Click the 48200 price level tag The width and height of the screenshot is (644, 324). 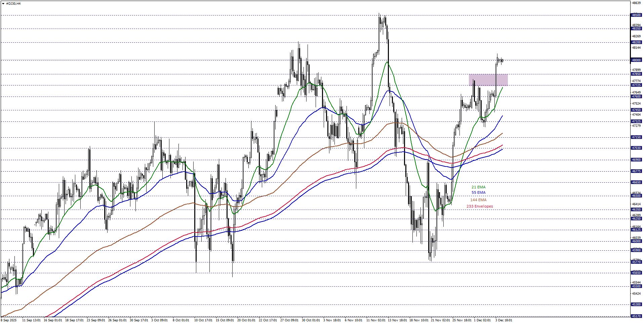[636, 42]
